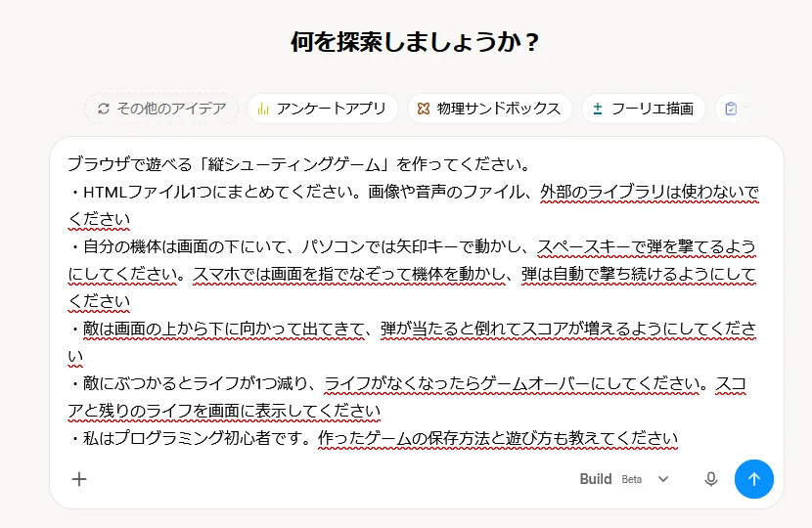Select the フーリエ描画 suggestion chip
Screen dimensions: 812x528
pos(644,109)
